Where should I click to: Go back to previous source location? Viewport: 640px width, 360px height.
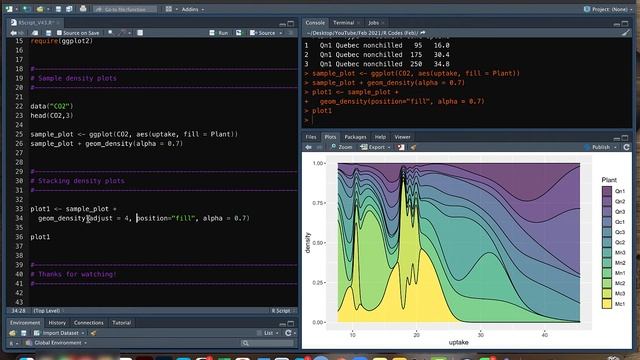[13, 33]
